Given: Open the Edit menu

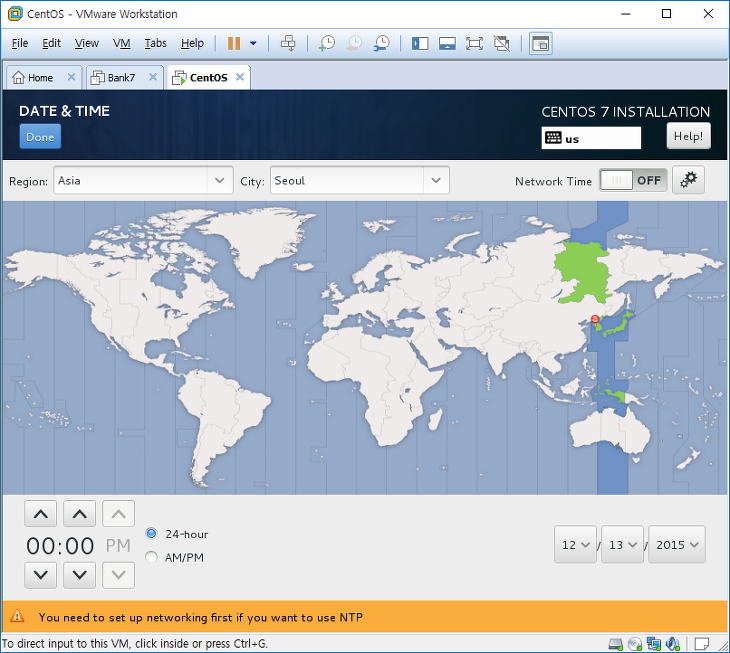Looking at the screenshot, I should point(51,43).
